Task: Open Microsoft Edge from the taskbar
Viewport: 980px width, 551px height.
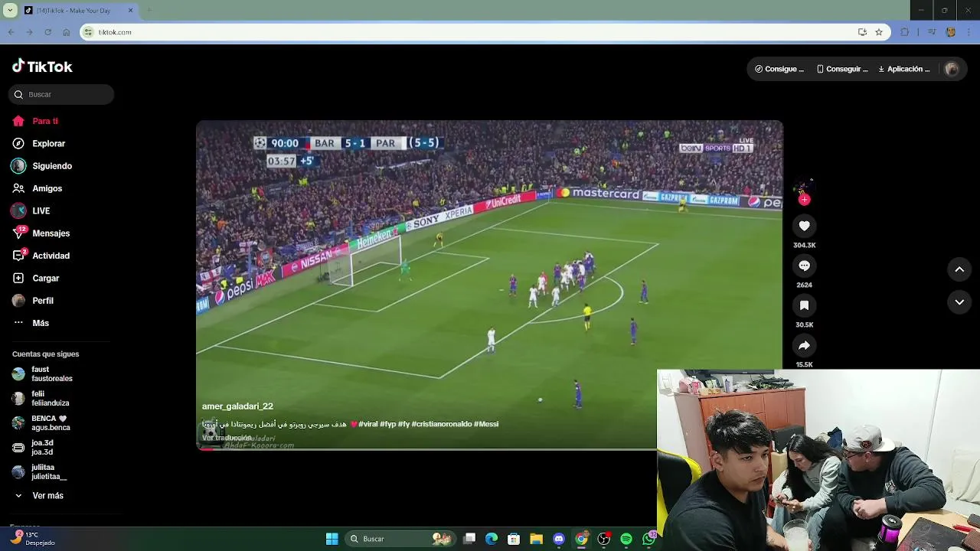Action: click(492, 539)
